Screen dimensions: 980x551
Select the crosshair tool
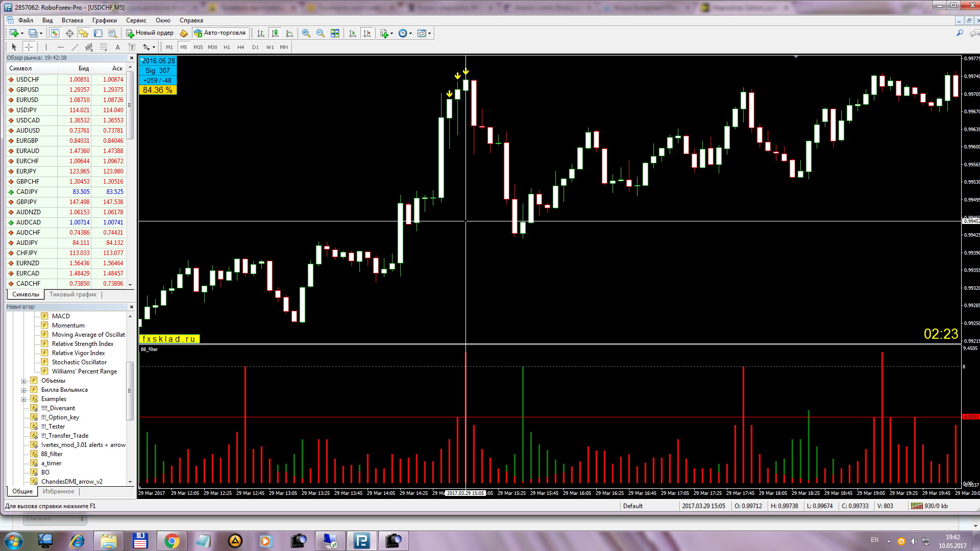point(29,47)
